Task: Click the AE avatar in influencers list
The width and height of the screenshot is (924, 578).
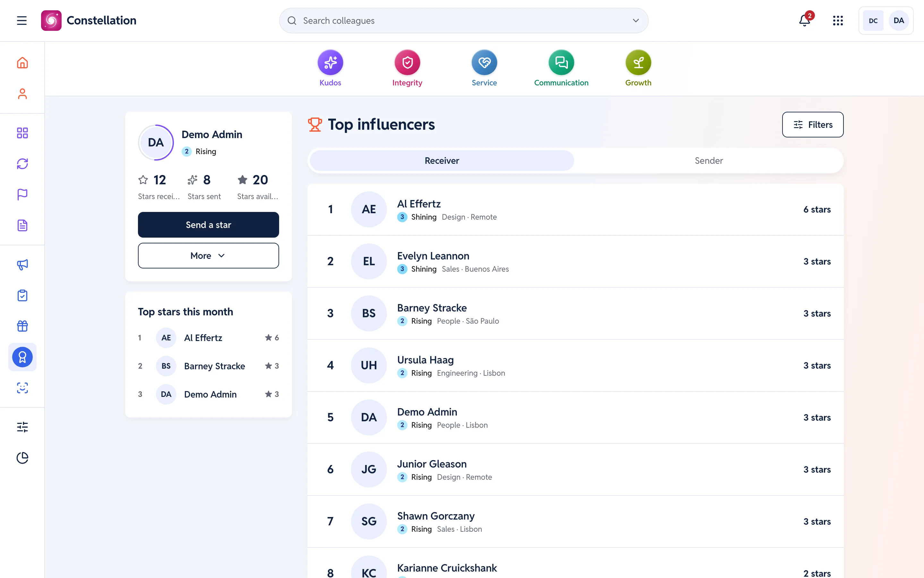Action: [x=369, y=209]
